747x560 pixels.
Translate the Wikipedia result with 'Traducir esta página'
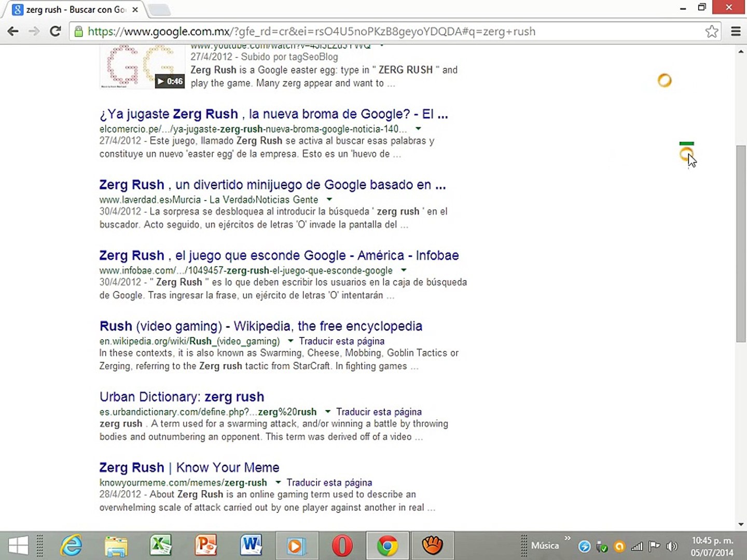(x=342, y=341)
